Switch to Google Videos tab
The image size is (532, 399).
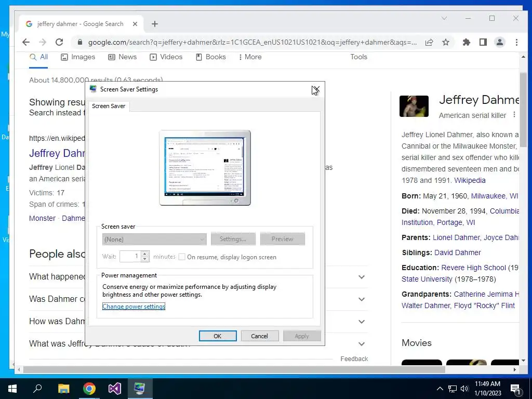coord(166,57)
